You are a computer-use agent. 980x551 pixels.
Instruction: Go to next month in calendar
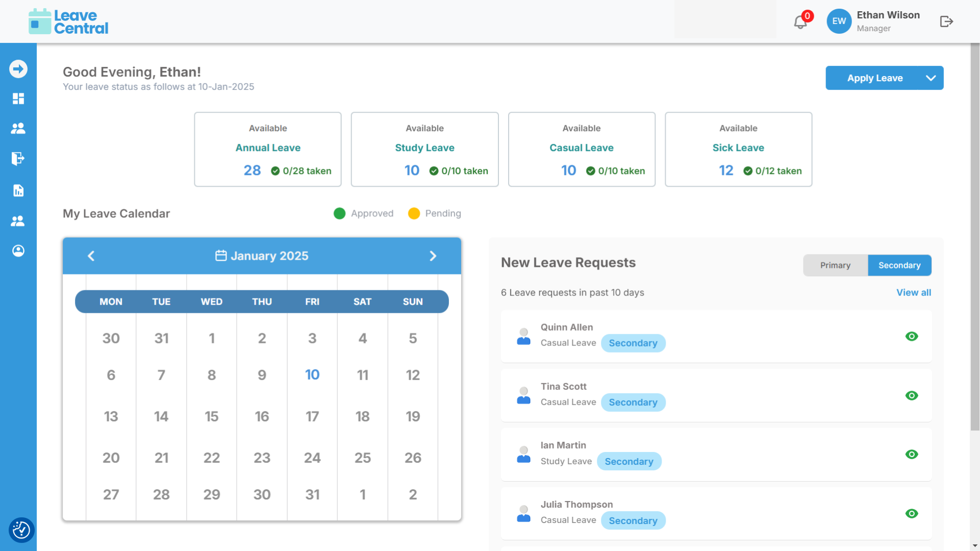pyautogui.click(x=433, y=256)
